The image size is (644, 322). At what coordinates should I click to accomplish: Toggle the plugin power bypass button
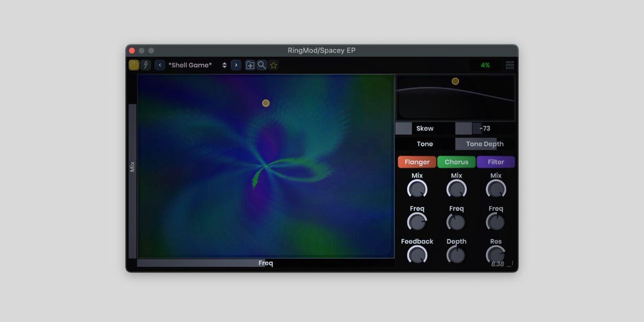point(134,65)
